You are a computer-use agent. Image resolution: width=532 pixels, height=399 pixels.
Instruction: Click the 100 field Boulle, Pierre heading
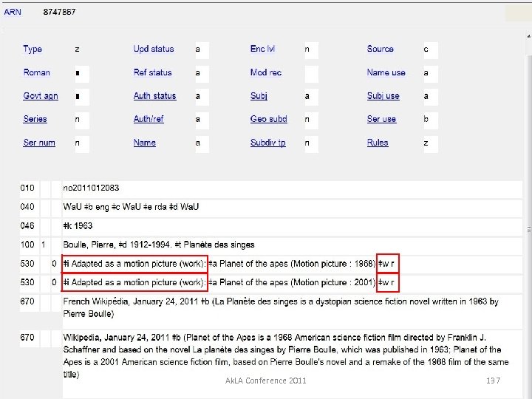159,245
